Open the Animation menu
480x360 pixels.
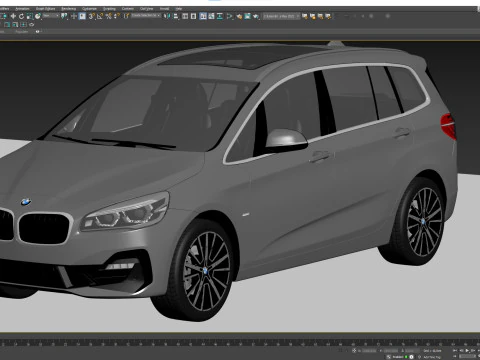point(22,9)
